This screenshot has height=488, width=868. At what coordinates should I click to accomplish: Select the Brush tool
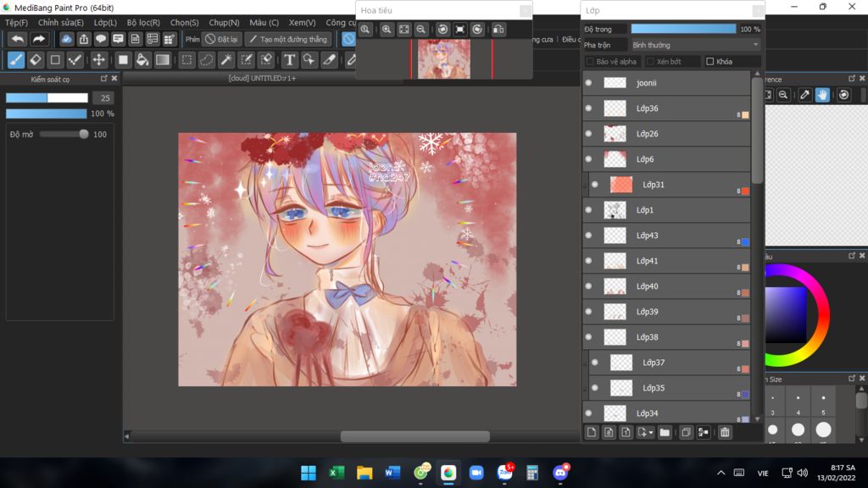click(16, 60)
